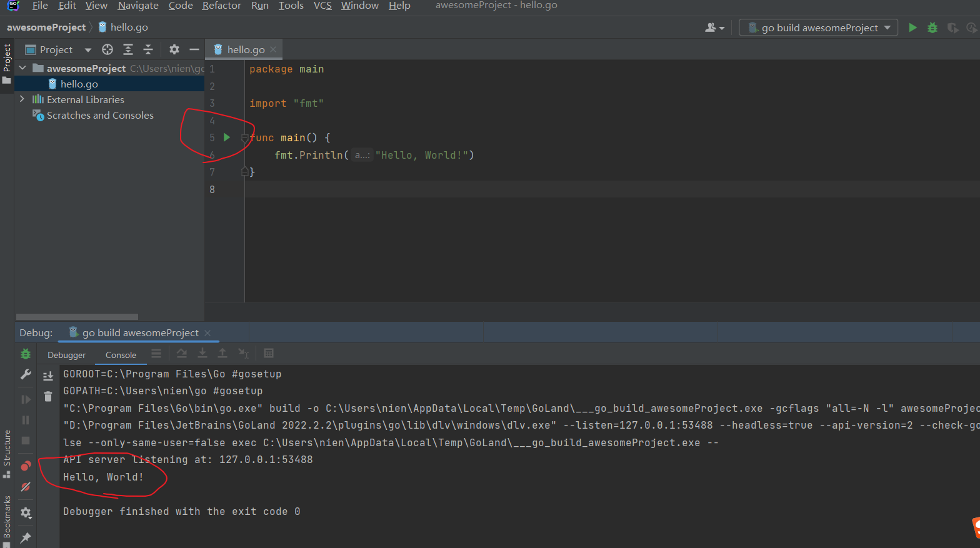The image size is (980, 548).
Task: Open the Navigate menu
Action: [x=138, y=6]
